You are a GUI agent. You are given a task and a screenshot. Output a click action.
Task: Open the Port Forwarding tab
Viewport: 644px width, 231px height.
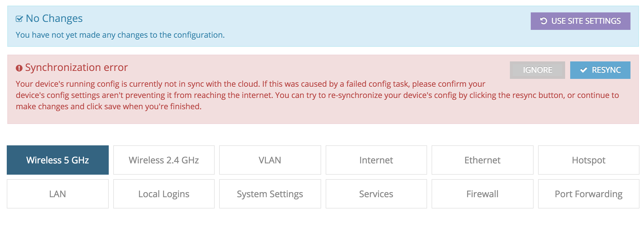click(589, 194)
